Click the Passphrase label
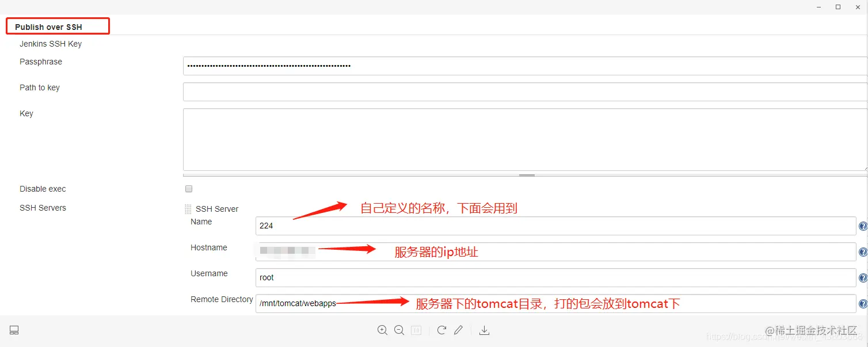The image size is (868, 347). click(x=41, y=62)
